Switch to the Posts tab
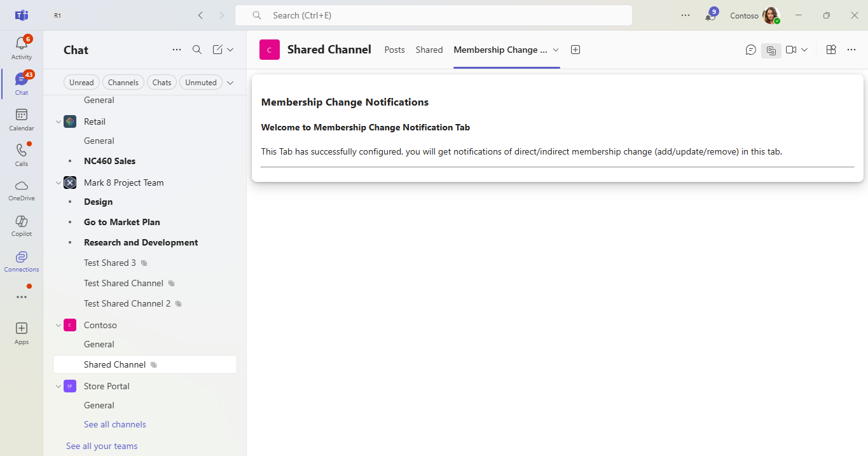Viewport: 868px width, 456px height. 395,50
